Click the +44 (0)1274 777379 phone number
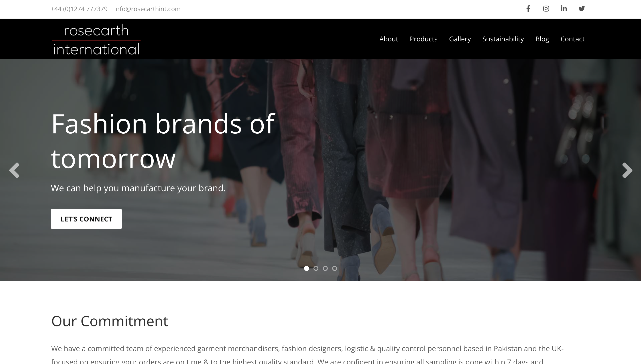 click(x=79, y=9)
